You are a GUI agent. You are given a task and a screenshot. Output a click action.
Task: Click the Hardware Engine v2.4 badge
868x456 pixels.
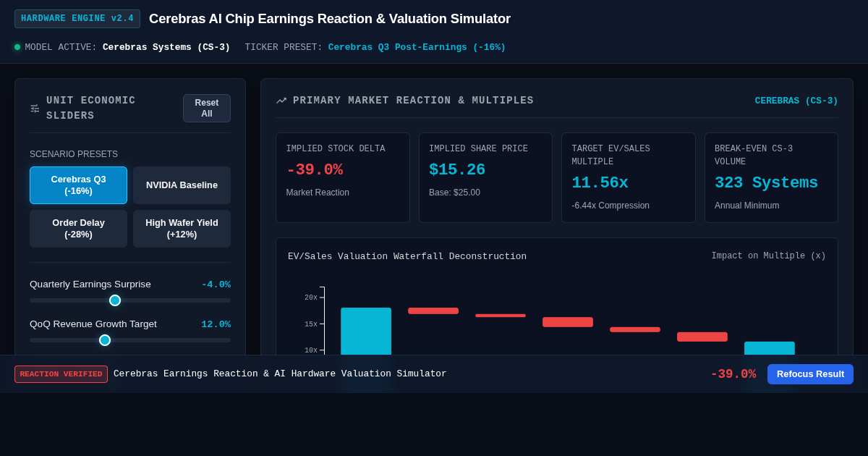tap(77, 19)
